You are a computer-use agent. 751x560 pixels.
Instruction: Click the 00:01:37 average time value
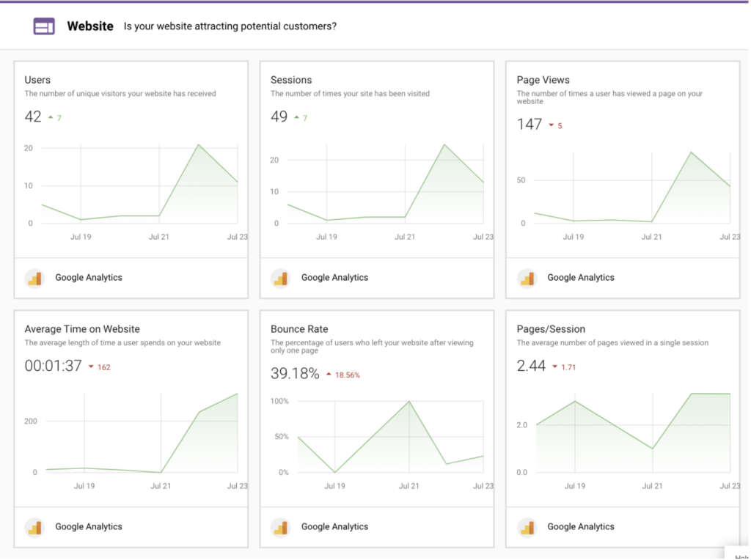point(54,366)
